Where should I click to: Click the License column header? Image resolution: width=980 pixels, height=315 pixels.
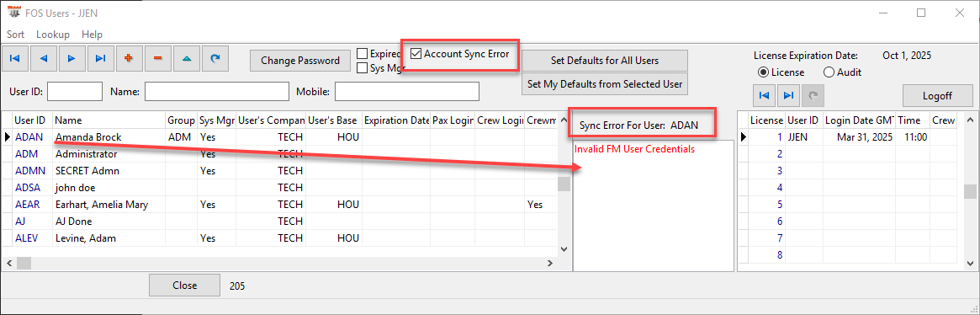click(767, 120)
